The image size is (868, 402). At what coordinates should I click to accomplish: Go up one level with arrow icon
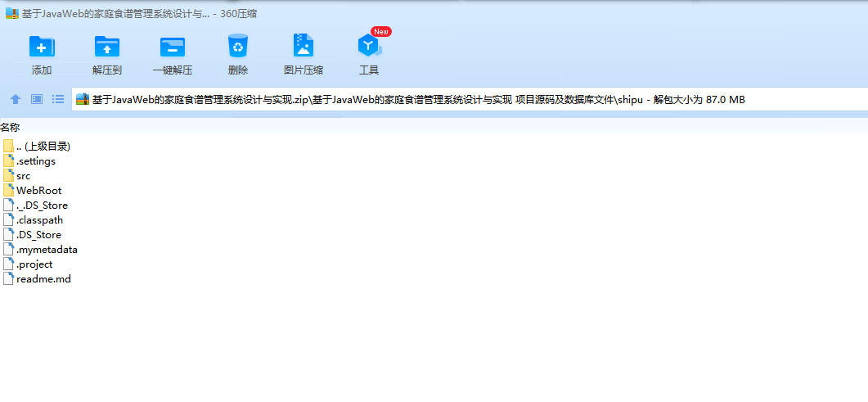pyautogui.click(x=16, y=99)
